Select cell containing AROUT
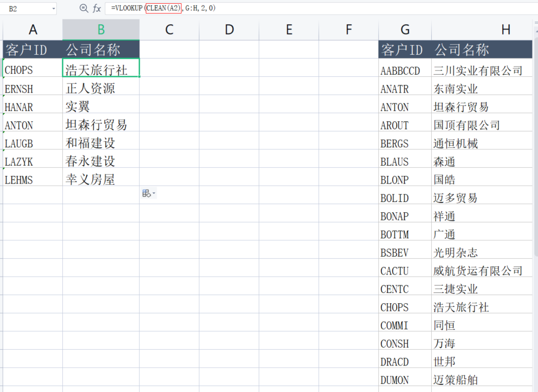Screen dimensions: 538x392 405,122
